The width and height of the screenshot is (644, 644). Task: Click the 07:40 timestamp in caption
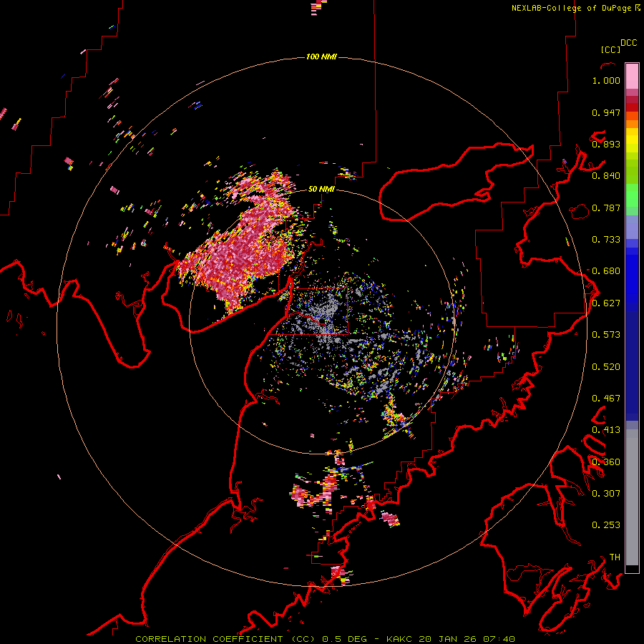tap(499, 639)
